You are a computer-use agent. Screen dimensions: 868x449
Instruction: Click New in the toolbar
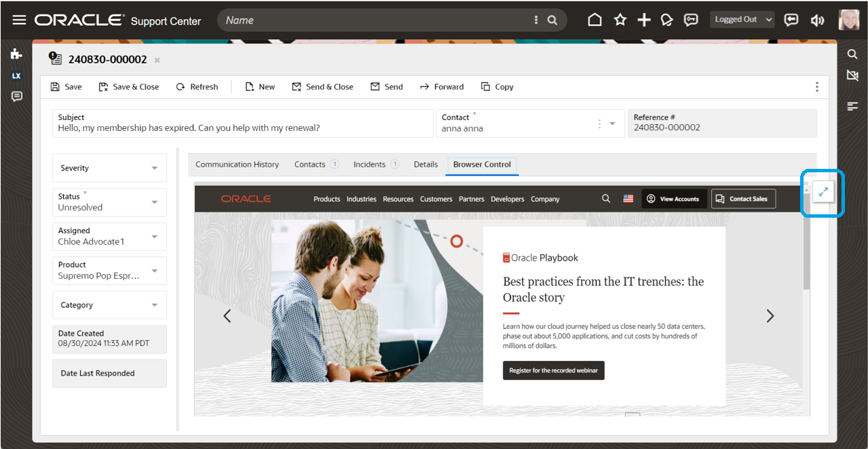click(x=260, y=87)
